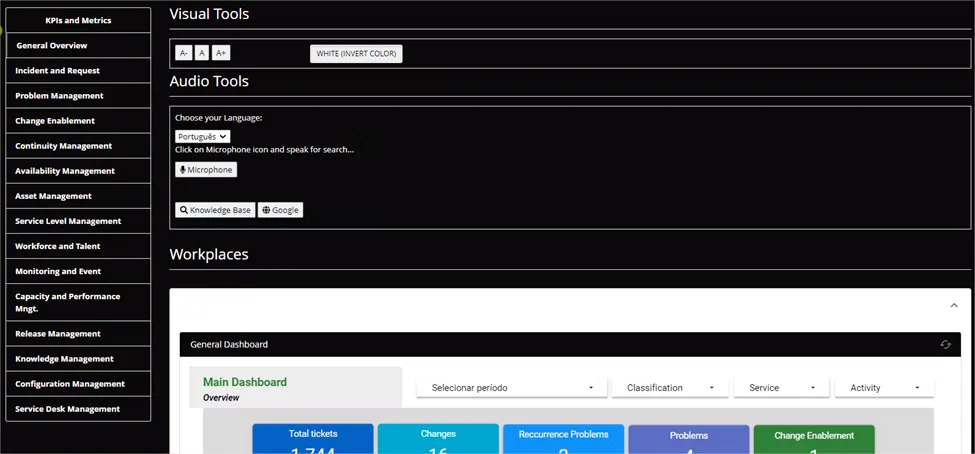Open Service Level Management

pyautogui.click(x=78, y=221)
